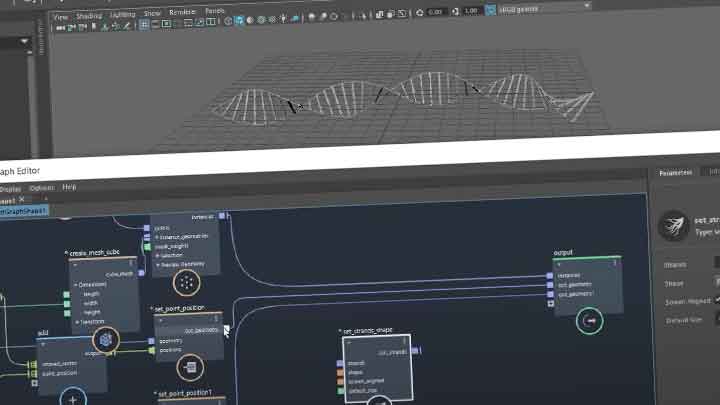This screenshot has width=720, height=405.
Task: Open the viewport Panels menu
Action: [214, 11]
